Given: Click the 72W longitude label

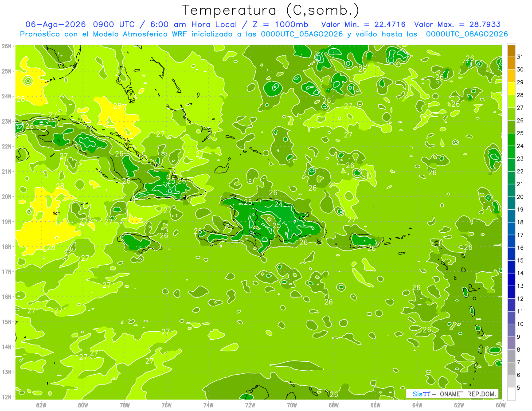Looking at the screenshot, I should pos(250,405).
